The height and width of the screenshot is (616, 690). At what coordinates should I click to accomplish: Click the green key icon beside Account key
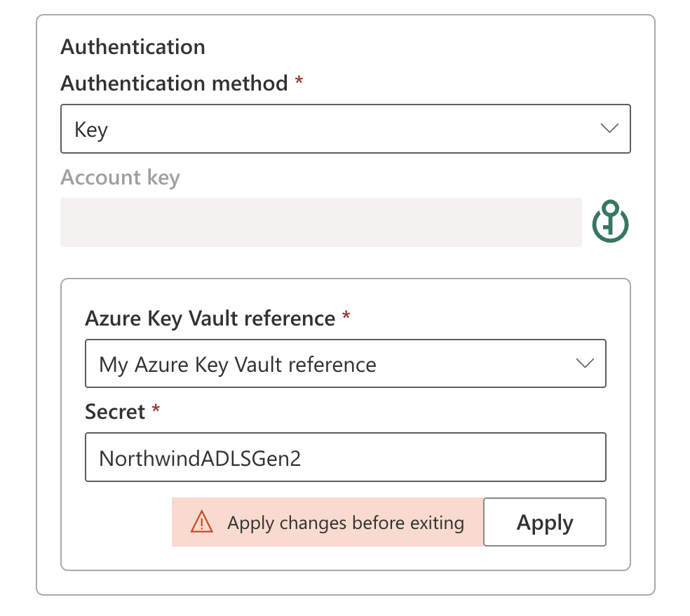point(609,221)
